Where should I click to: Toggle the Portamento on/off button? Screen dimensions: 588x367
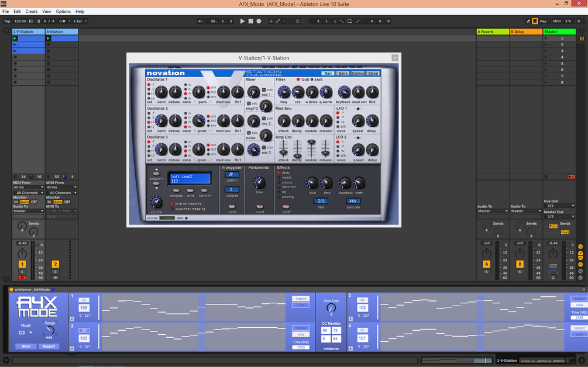pyautogui.click(x=260, y=207)
